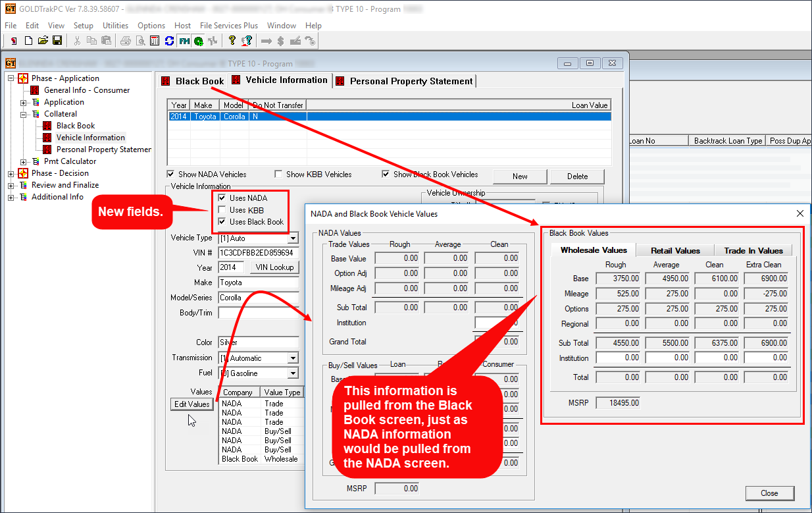Click the VIN # input field
This screenshot has width=812, height=513.
tap(258, 253)
